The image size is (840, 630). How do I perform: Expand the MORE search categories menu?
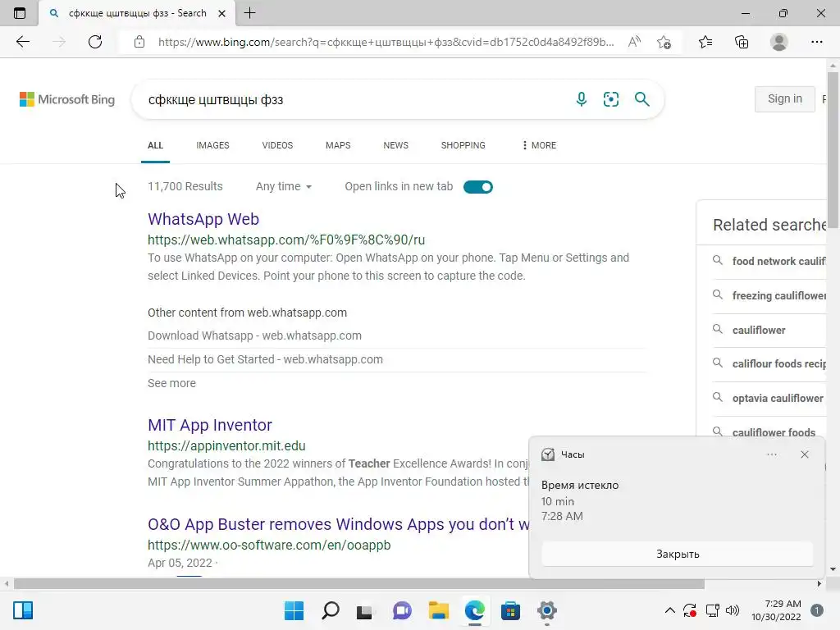tap(539, 145)
